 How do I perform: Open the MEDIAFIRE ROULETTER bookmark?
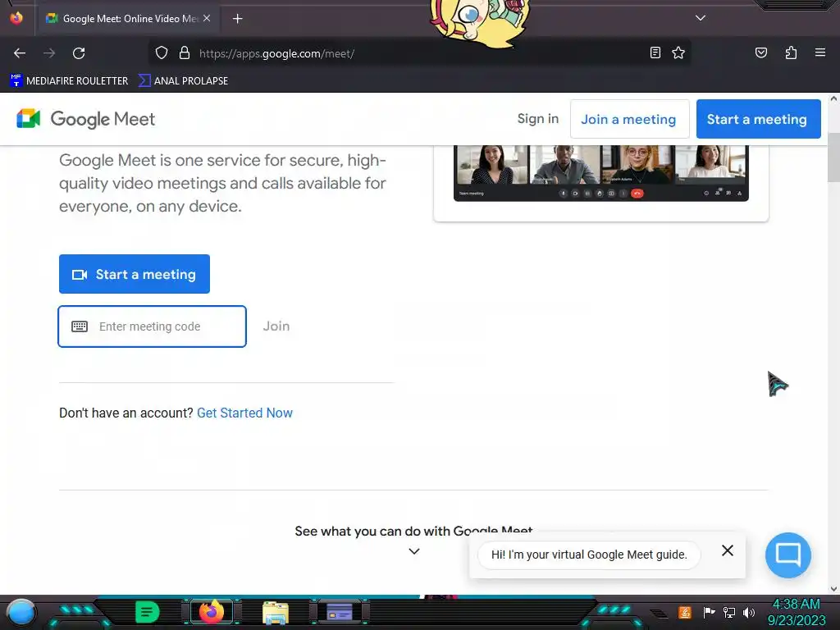[x=69, y=81]
